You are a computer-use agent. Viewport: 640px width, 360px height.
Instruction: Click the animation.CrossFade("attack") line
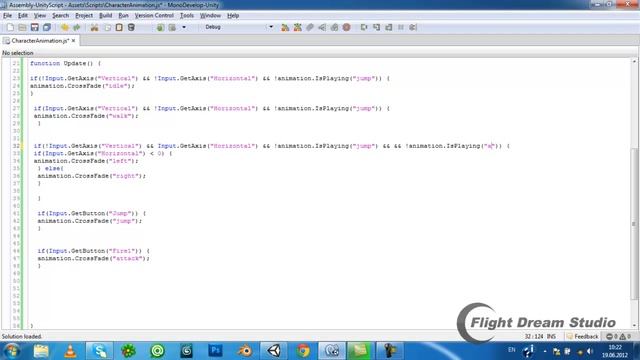[93, 258]
